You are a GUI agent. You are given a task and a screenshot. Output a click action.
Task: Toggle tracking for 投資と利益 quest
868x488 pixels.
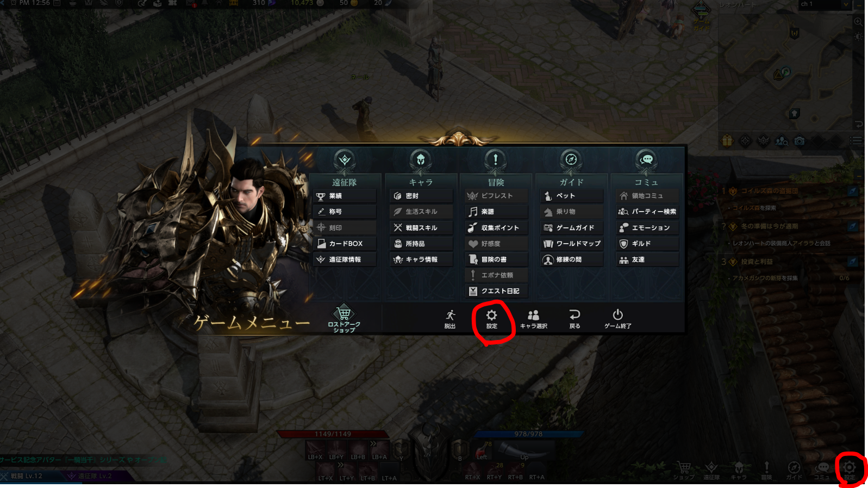tap(852, 262)
